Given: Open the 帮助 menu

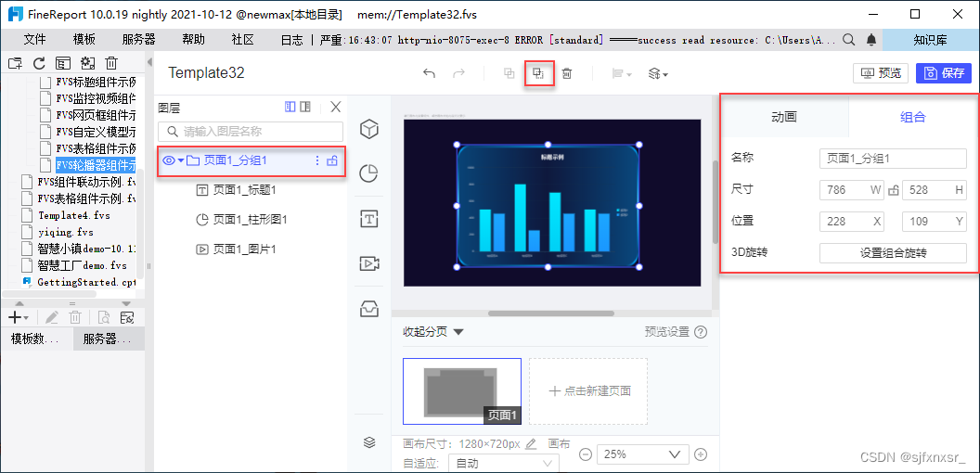Looking at the screenshot, I should [193, 40].
